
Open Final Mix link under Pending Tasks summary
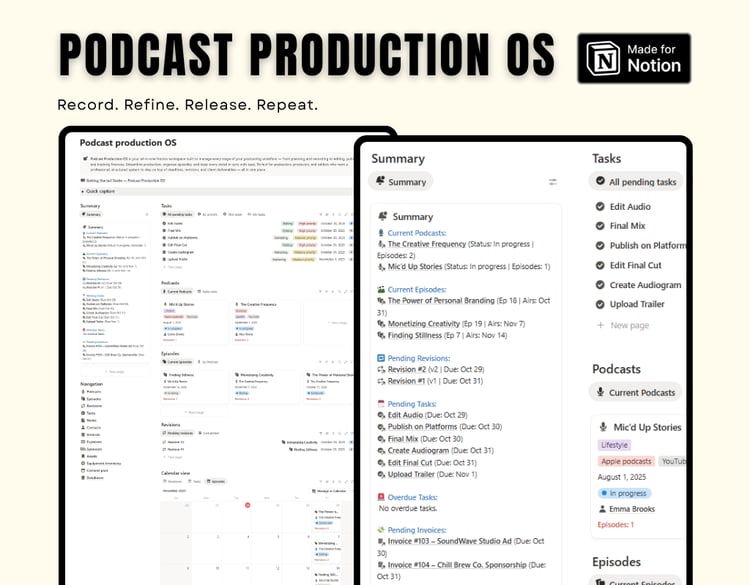click(x=403, y=439)
